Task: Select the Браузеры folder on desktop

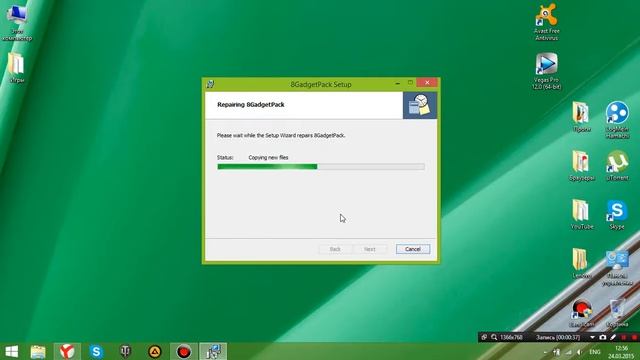Action: click(x=581, y=166)
